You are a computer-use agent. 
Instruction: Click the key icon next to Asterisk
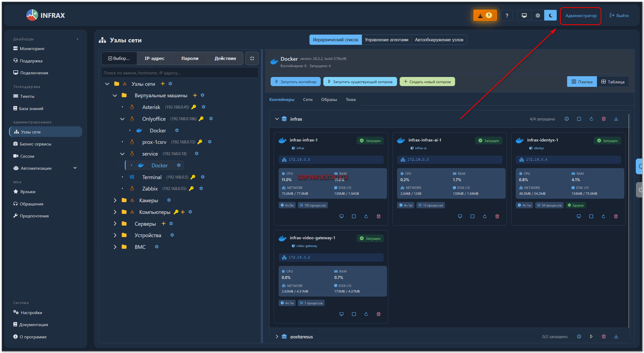(194, 107)
